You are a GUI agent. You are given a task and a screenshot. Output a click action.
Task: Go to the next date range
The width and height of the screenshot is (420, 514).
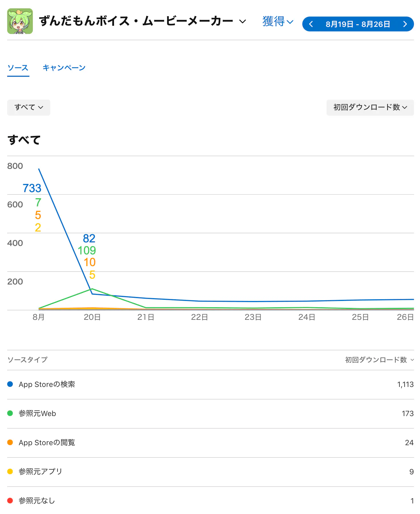(405, 24)
